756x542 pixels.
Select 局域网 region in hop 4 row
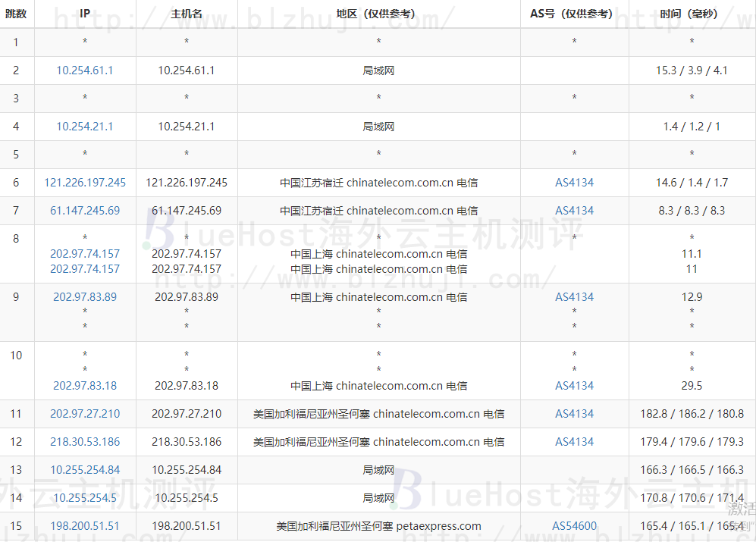tap(378, 127)
